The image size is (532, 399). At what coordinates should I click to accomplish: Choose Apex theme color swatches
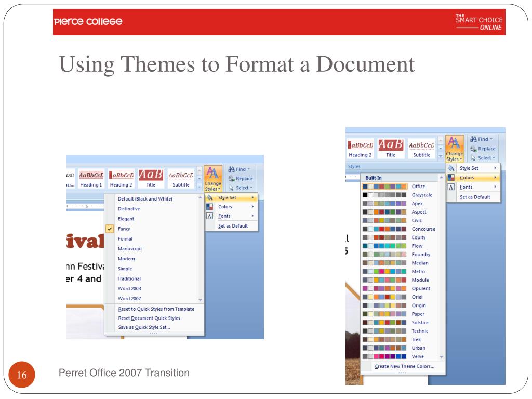[x=385, y=204]
